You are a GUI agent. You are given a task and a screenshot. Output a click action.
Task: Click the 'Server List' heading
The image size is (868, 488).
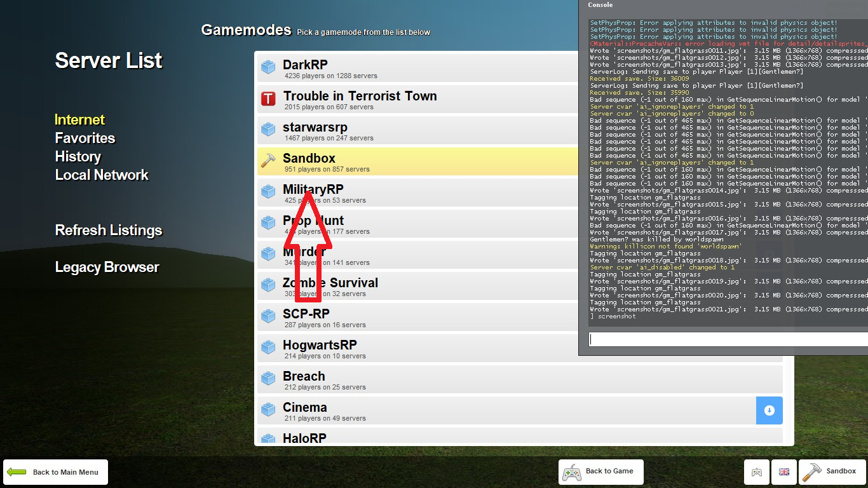click(109, 61)
